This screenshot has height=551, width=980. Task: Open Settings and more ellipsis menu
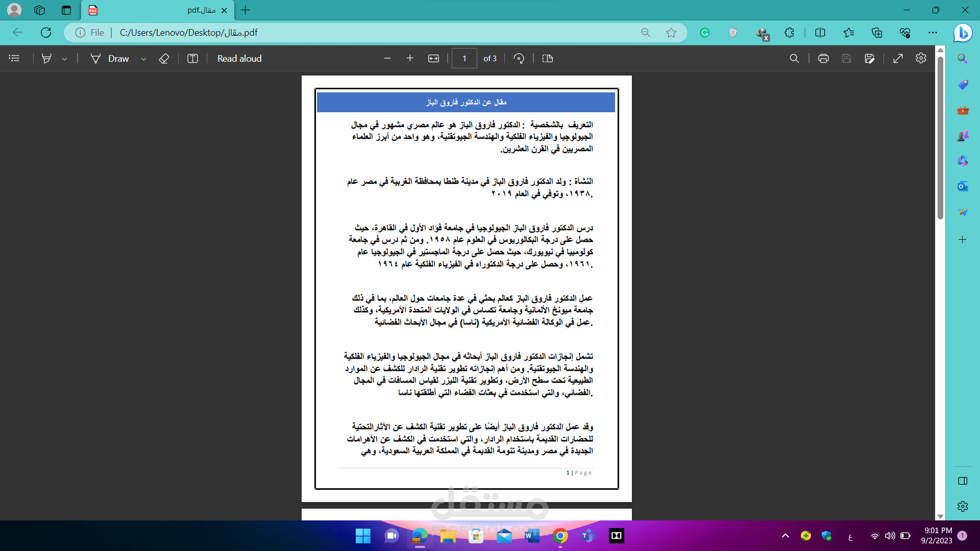[933, 33]
